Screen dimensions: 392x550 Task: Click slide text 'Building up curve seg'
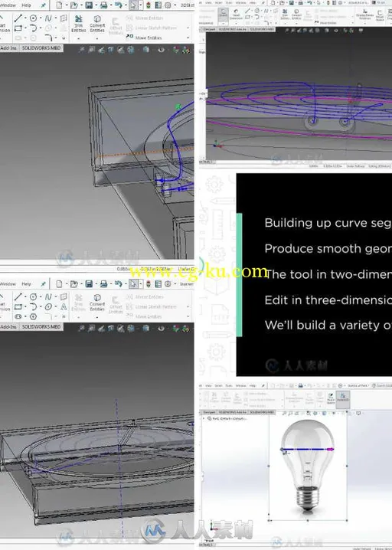tap(328, 223)
